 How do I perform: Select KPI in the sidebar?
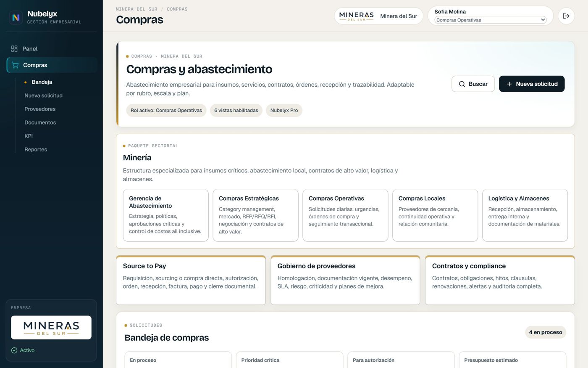pyautogui.click(x=29, y=136)
